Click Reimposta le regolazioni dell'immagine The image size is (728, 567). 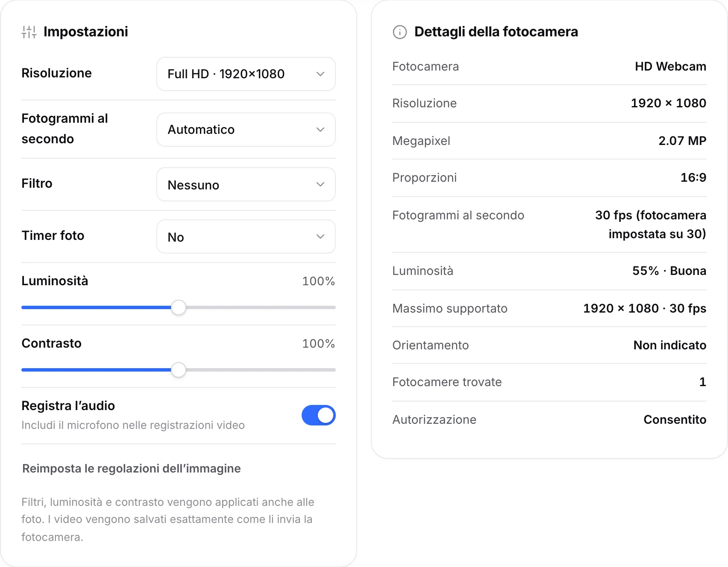[132, 469]
